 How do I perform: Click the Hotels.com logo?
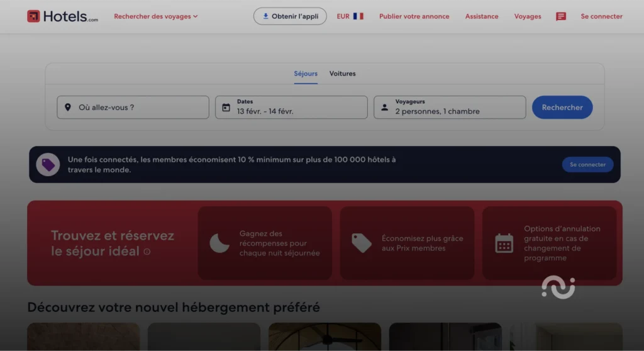(x=62, y=16)
